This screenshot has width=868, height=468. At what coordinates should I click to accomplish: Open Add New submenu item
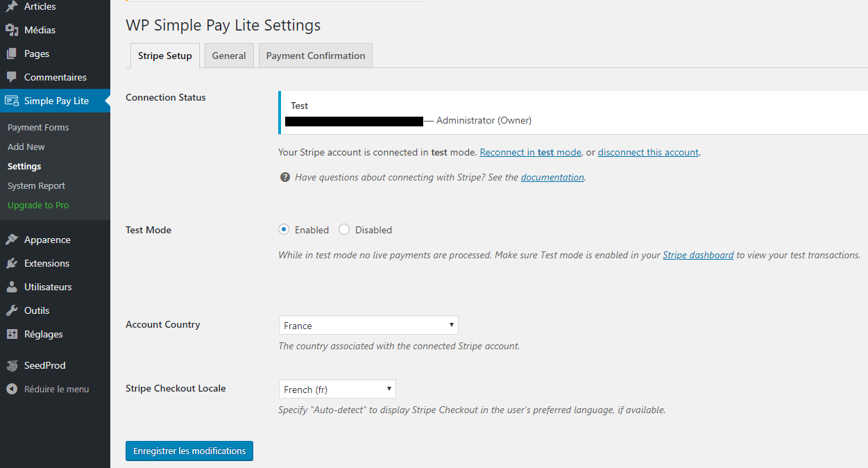[x=26, y=147]
